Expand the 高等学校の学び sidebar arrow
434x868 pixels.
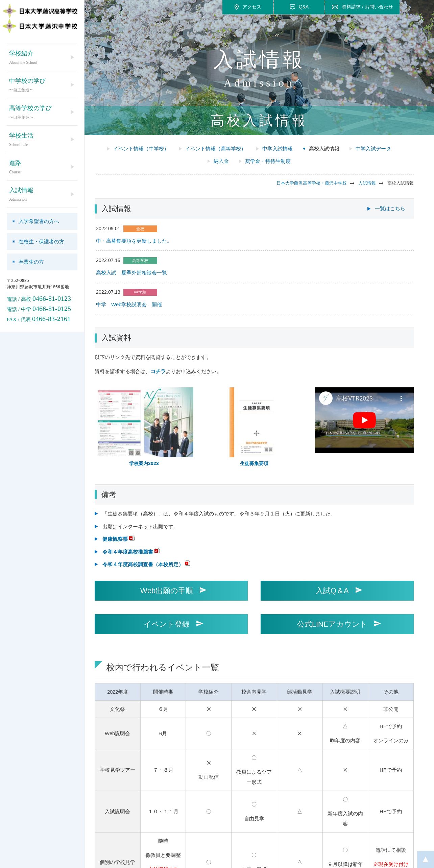[x=72, y=112]
